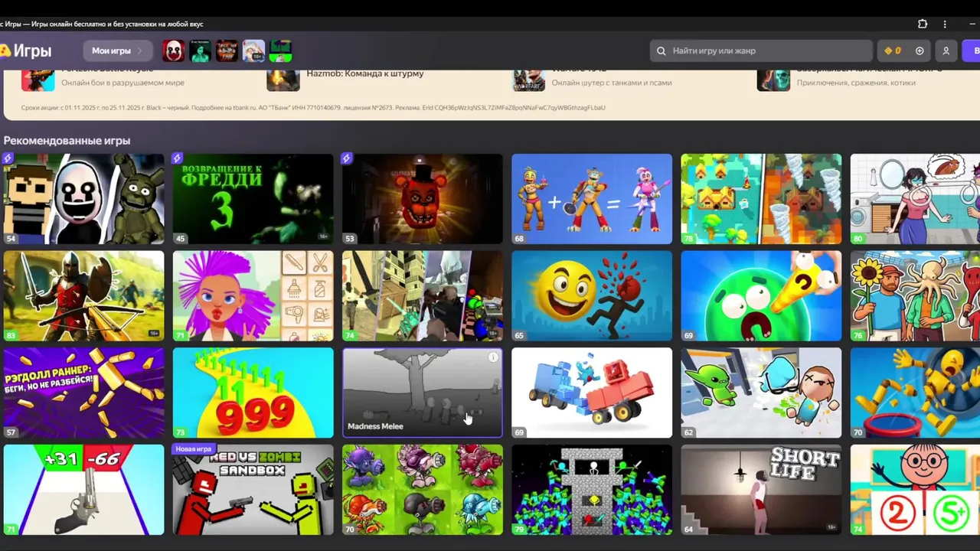The width and height of the screenshot is (980, 551).
Task: Open the Рэгдолл Раннер game
Action: coord(83,393)
